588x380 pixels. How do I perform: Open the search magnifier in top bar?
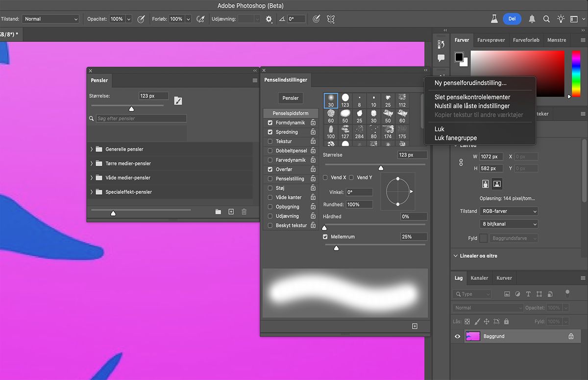point(546,19)
